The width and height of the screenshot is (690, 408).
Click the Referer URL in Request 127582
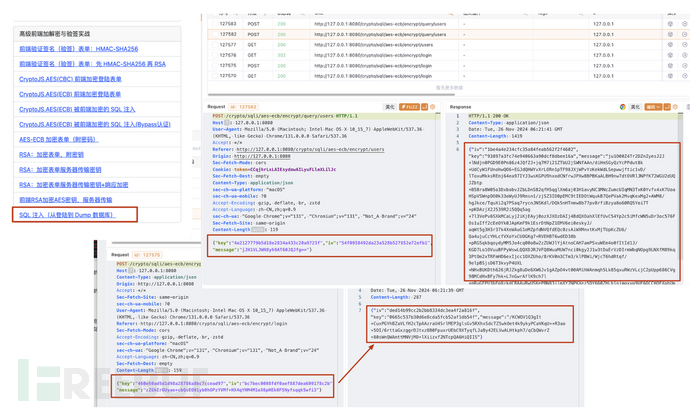(x=310, y=149)
